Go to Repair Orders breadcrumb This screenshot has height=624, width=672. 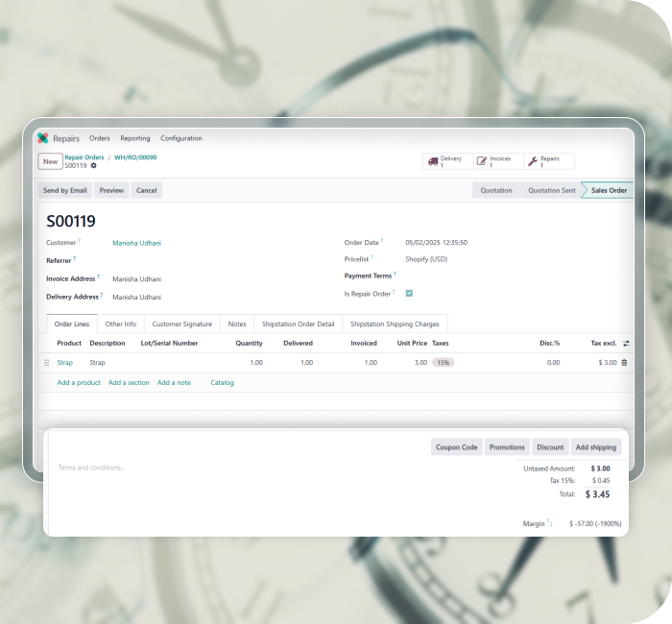pyautogui.click(x=84, y=157)
